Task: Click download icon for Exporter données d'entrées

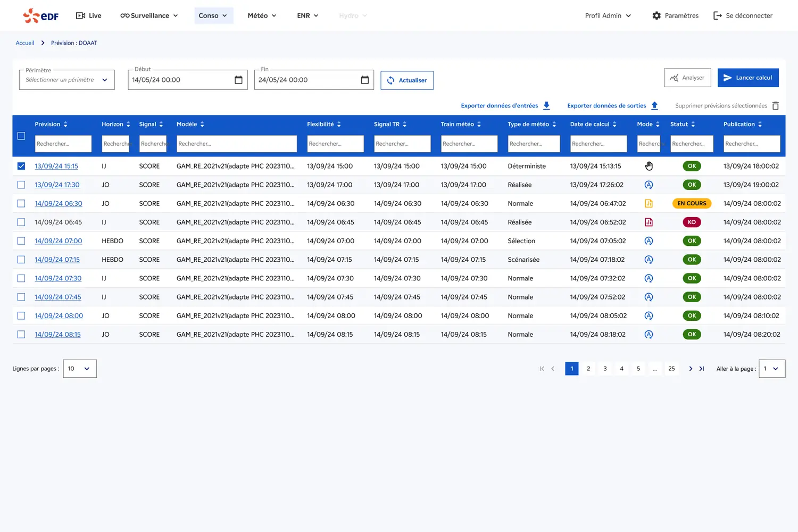Action: click(x=546, y=106)
